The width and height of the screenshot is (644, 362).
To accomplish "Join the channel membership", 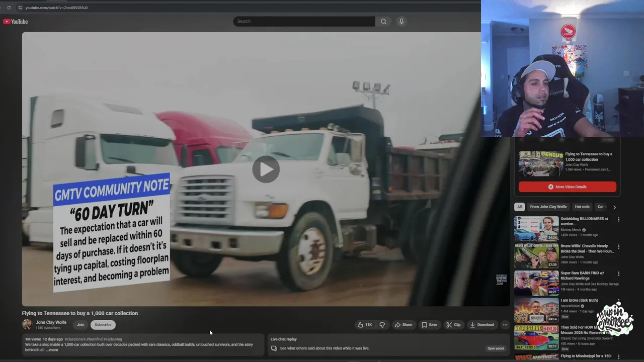I will (80, 325).
